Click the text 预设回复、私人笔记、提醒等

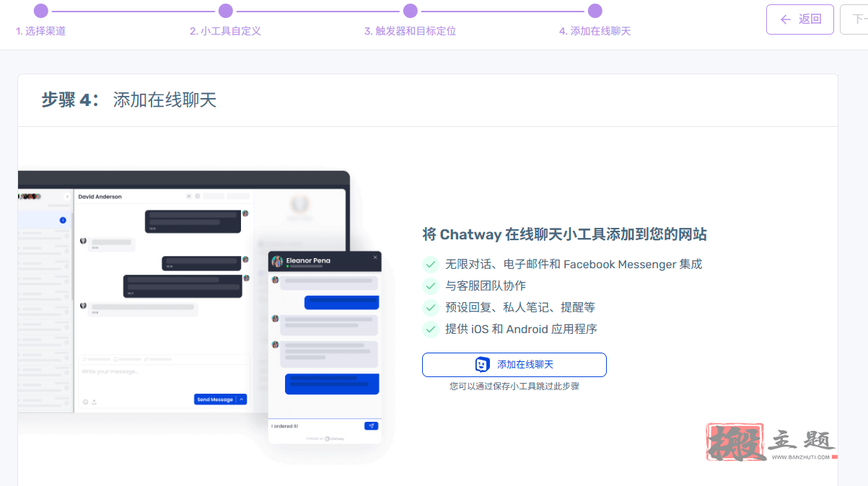click(x=520, y=308)
